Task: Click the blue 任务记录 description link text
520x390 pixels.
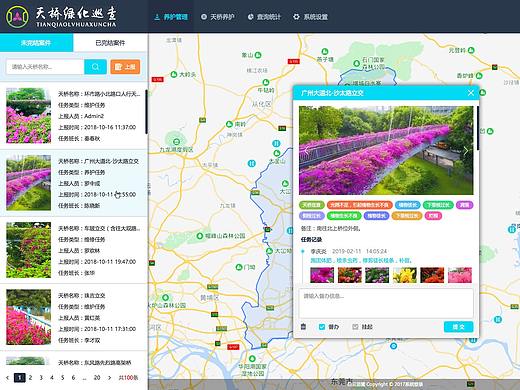Action: click(361, 260)
